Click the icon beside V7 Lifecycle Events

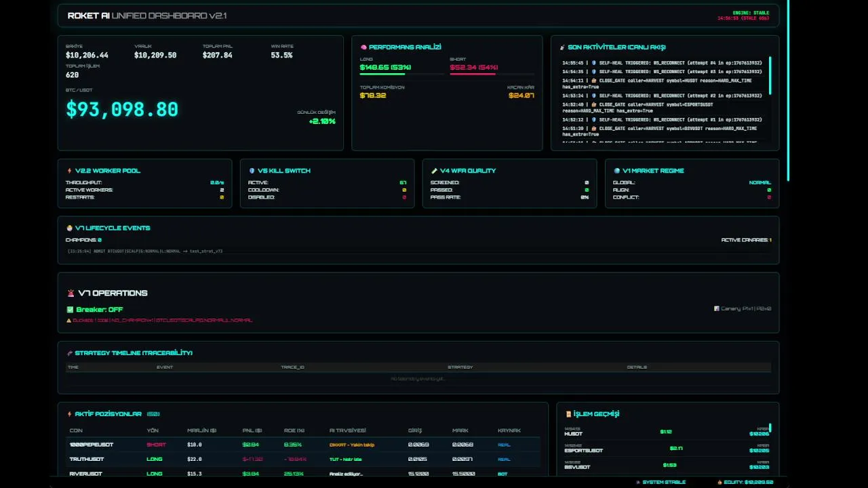69,228
